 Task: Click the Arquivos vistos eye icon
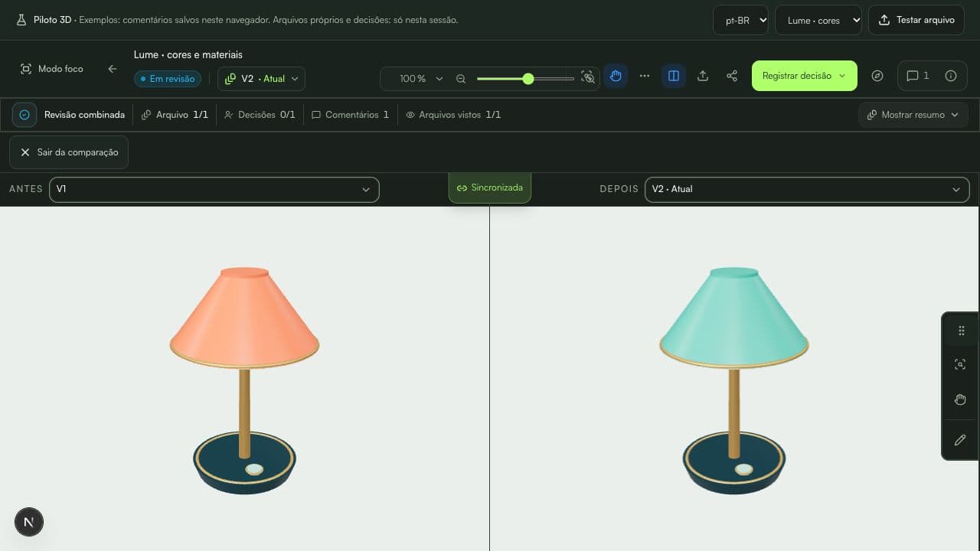point(410,115)
